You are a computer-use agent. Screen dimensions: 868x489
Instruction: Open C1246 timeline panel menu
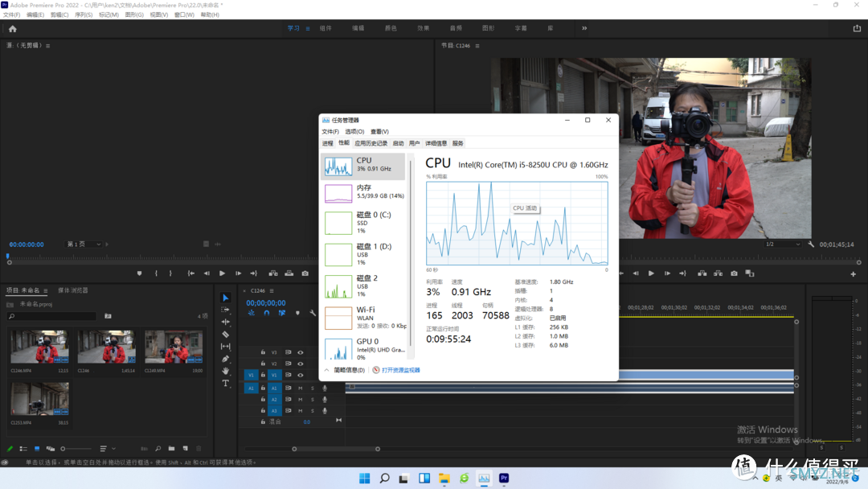272,290
